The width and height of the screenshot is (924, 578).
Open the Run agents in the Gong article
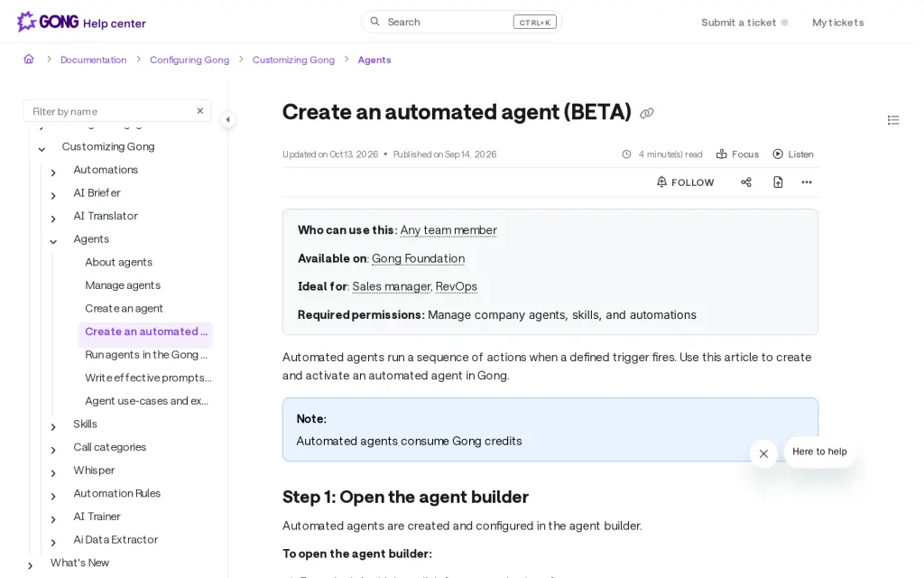pos(146,354)
